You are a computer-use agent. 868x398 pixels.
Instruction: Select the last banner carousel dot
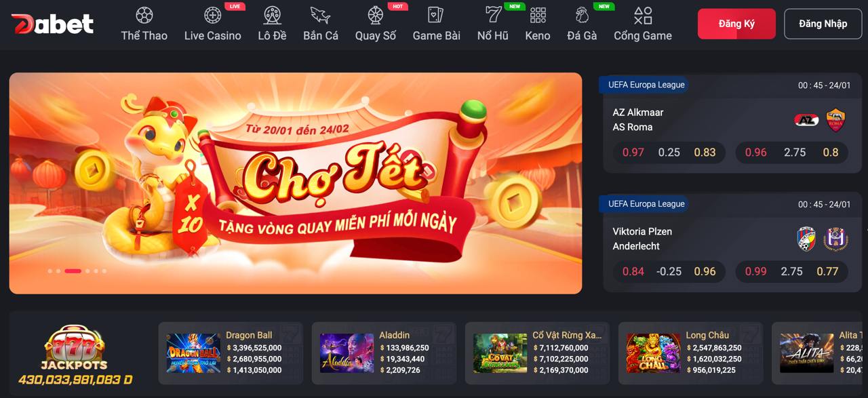(104, 271)
